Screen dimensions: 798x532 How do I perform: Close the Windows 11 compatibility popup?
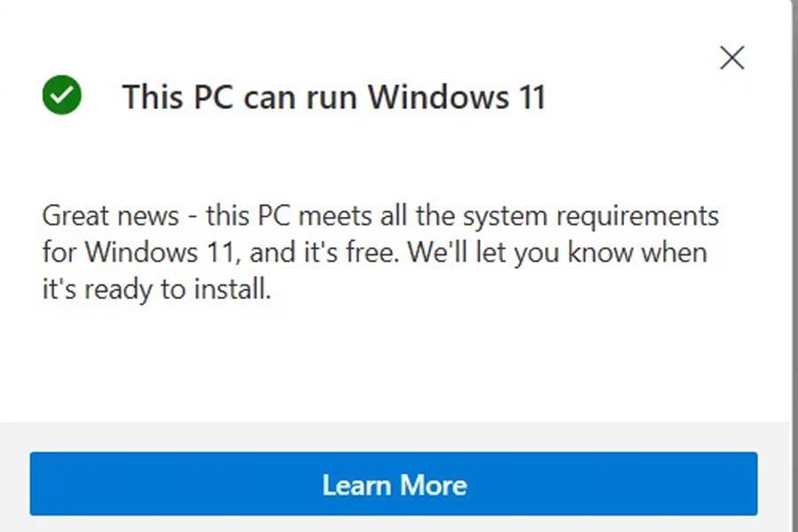click(x=731, y=58)
